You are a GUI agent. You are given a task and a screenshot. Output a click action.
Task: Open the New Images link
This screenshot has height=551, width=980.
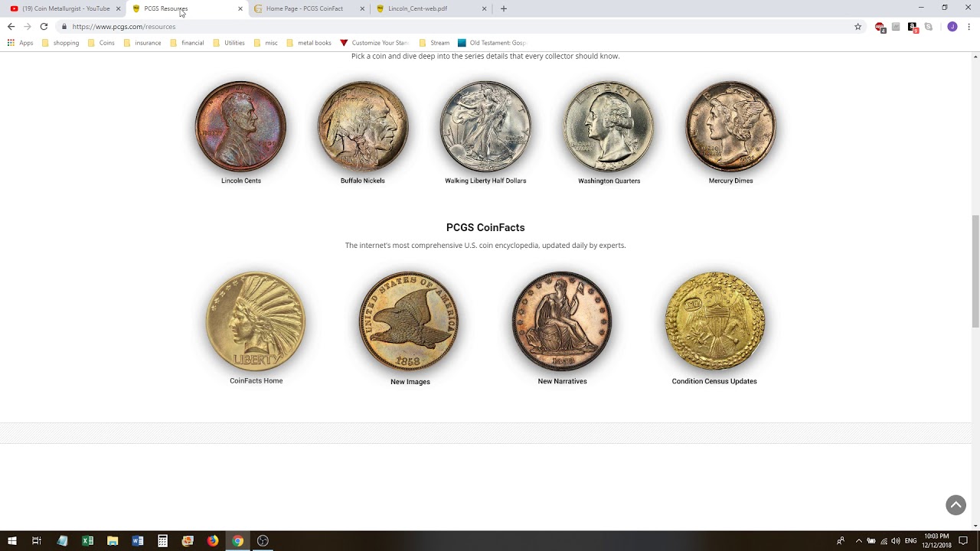[x=410, y=381]
